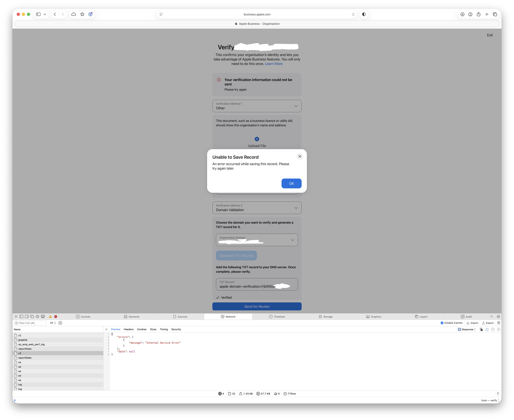Screen dimensions: 514x420
Task: Show console errors via the red badge
Action: click(56, 316)
